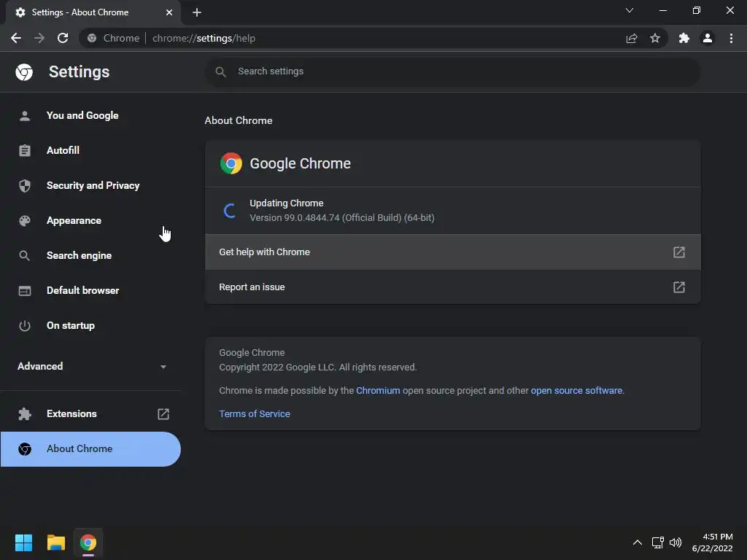This screenshot has height=560, width=747.
Task: Share this page via the share icon
Action: coord(632,38)
